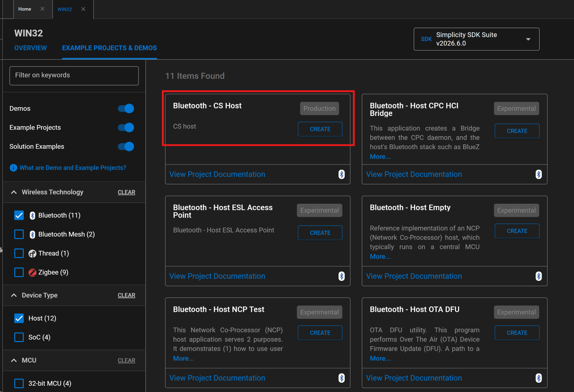Viewport: 574px width, 392px height.
Task: Check the Zigbee (9) checkbox
Action: [x=19, y=272]
